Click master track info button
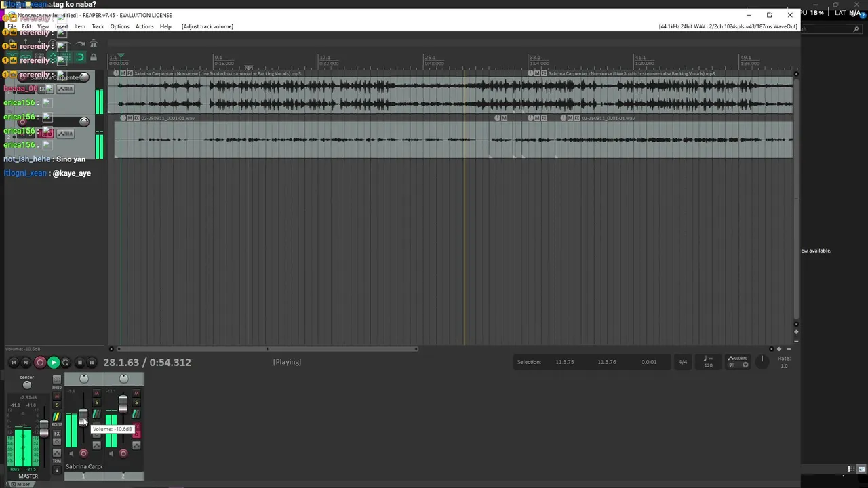This screenshot has height=488, width=868. [x=57, y=470]
